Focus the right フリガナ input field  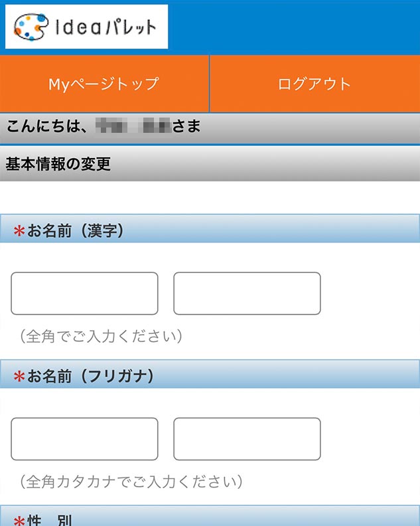(247, 438)
